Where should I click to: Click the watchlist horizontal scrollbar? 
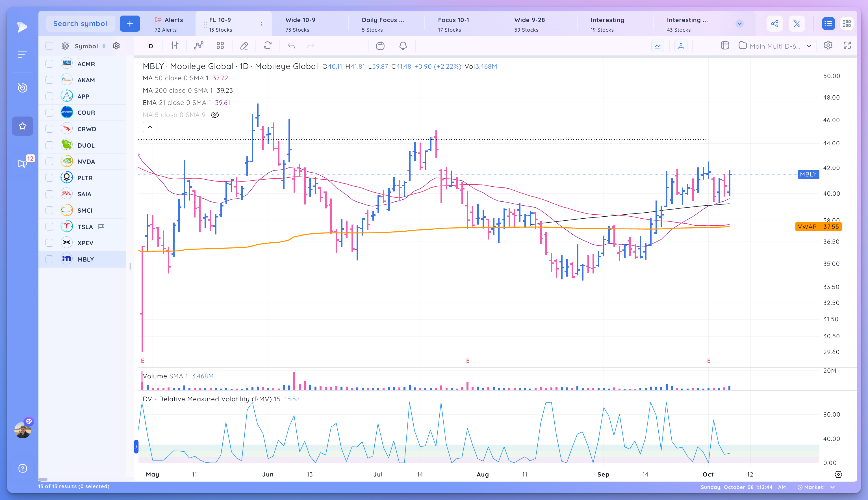click(43, 479)
